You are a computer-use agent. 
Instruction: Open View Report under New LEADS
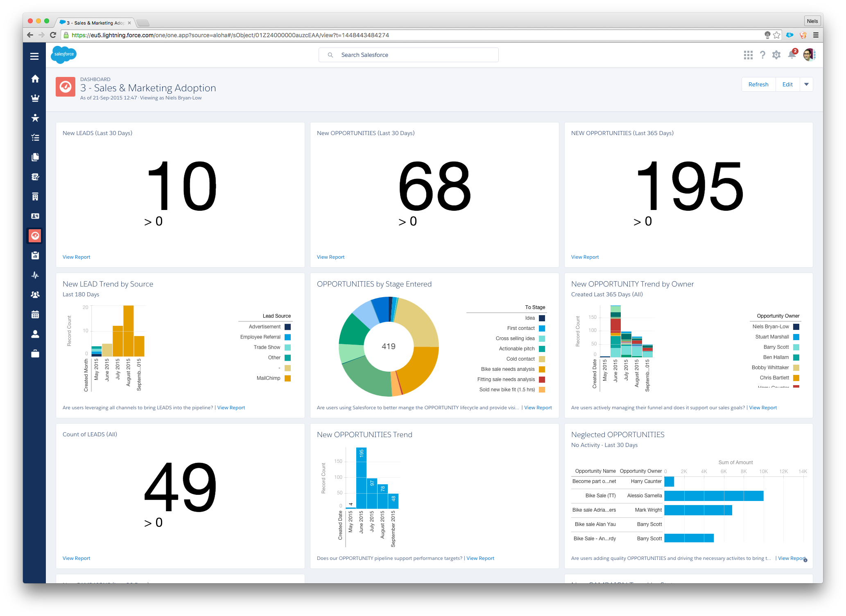(x=76, y=257)
